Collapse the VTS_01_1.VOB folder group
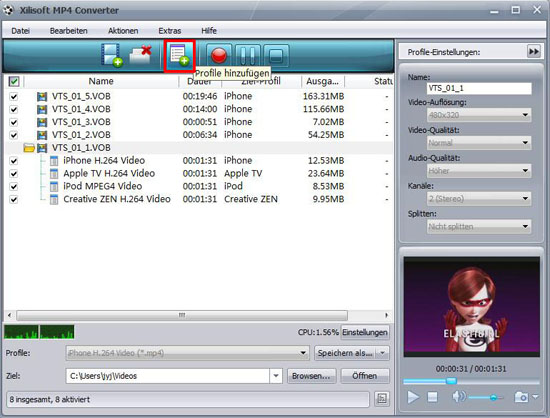550x418 pixels. pyautogui.click(x=29, y=148)
